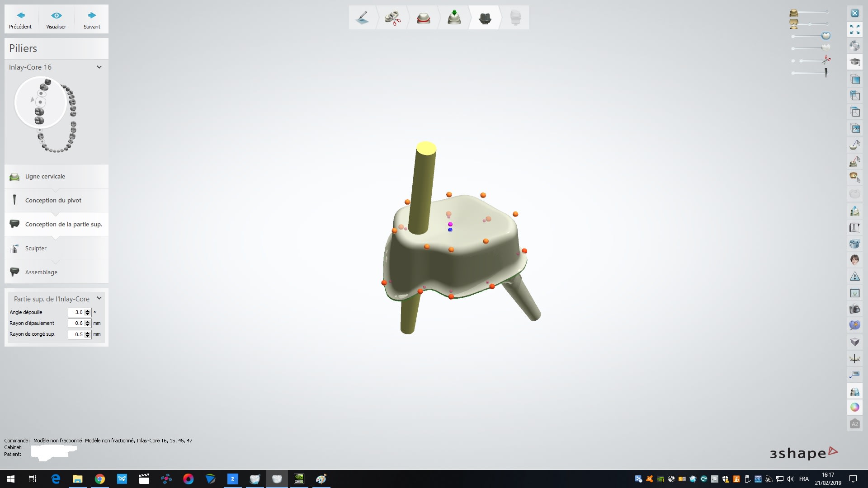The height and width of the screenshot is (488, 868).
Task: Click the scissors workflow step icon
Action: coord(393,18)
